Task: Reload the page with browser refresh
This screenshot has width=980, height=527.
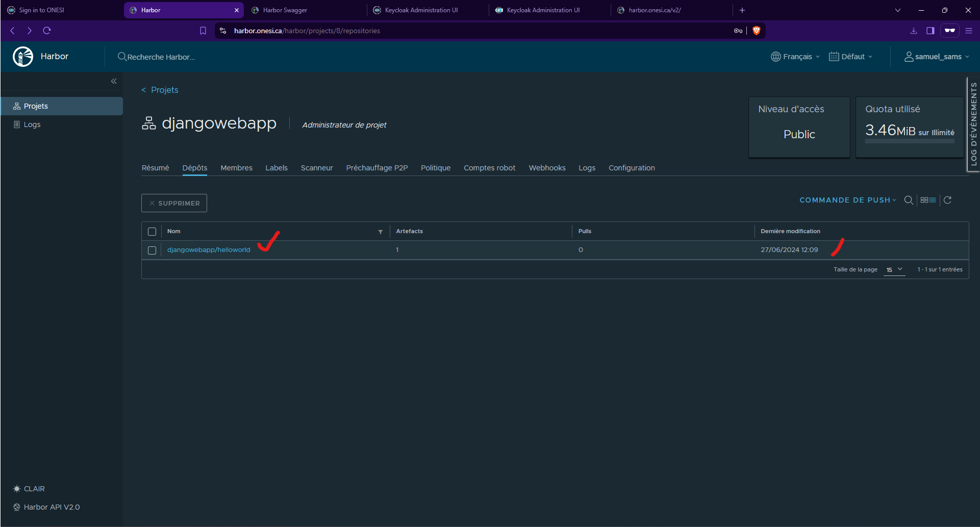Action: [x=47, y=31]
